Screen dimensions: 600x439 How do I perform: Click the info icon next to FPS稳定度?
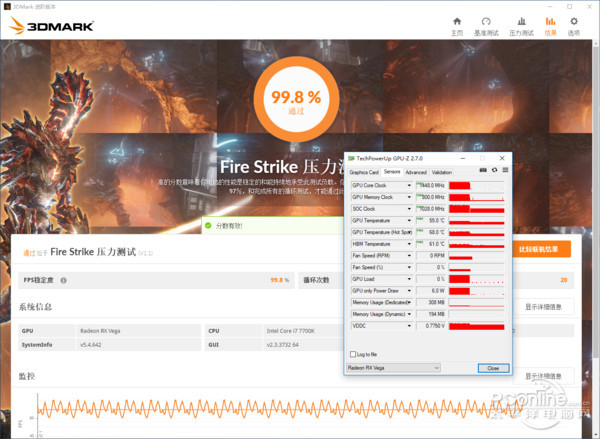[64, 280]
